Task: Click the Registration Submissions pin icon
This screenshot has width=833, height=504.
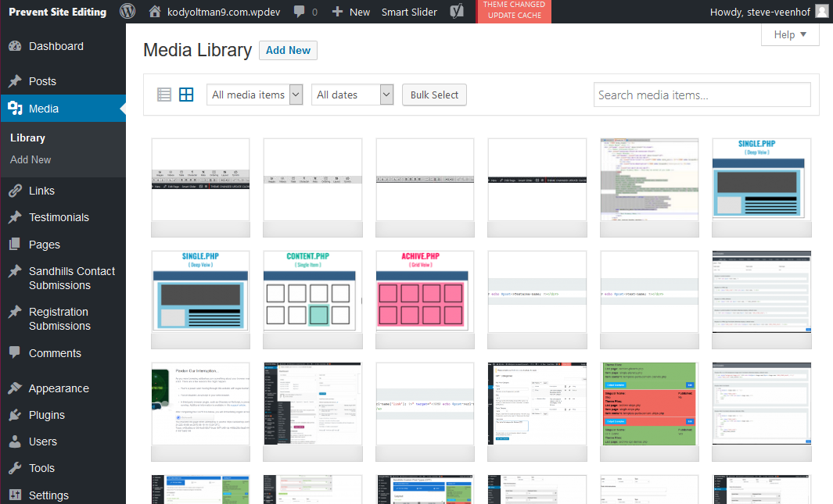Action: 15,312
